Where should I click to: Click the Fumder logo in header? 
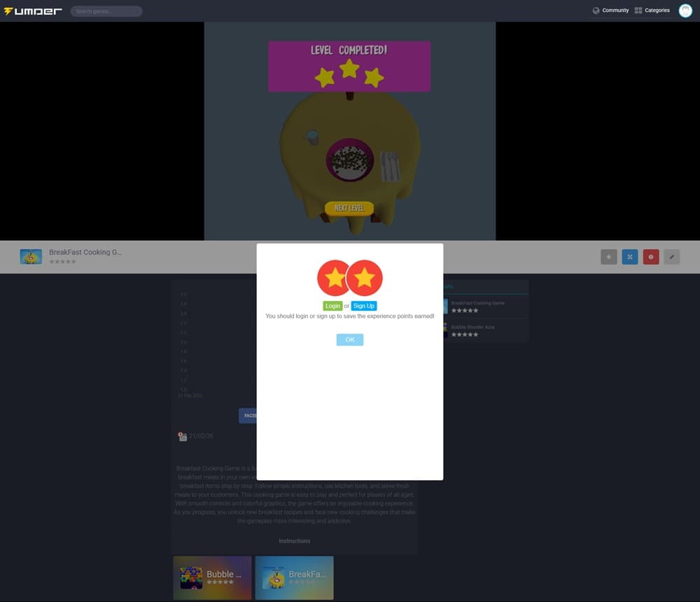(33, 11)
